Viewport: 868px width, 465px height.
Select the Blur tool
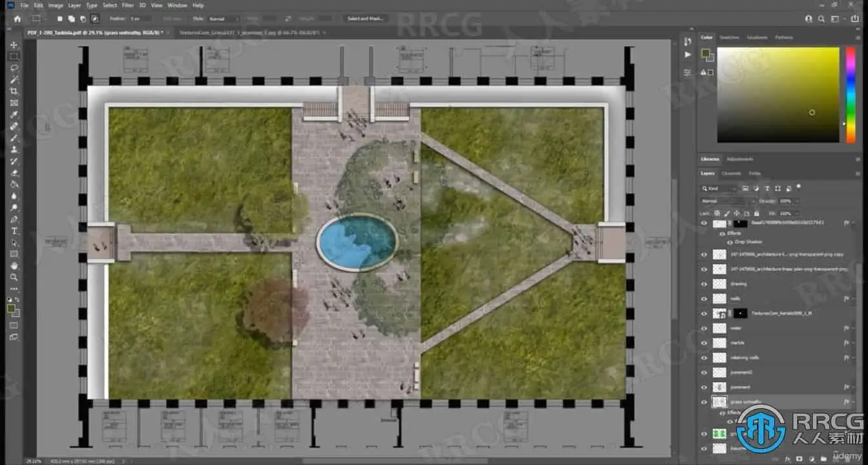14,196
